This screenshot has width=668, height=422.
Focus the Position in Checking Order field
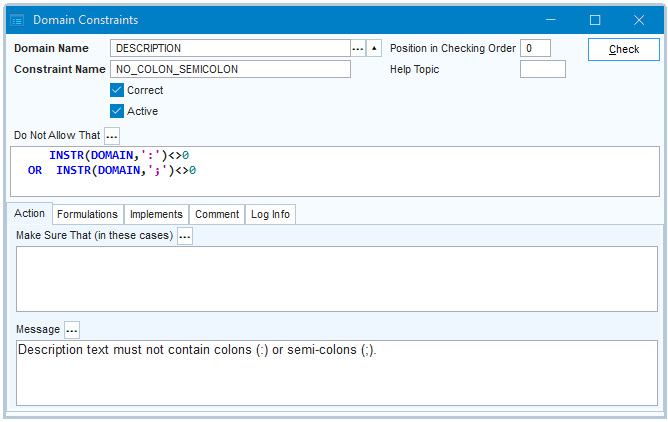(535, 48)
